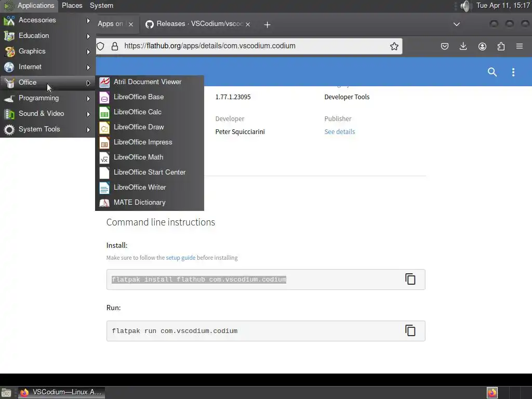Click the volume speaker icon in panel

click(466, 6)
